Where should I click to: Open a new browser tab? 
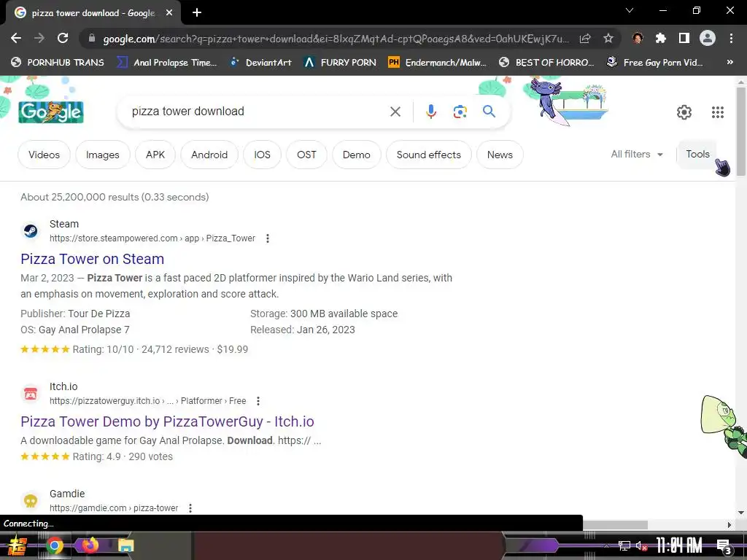pyautogui.click(x=197, y=13)
